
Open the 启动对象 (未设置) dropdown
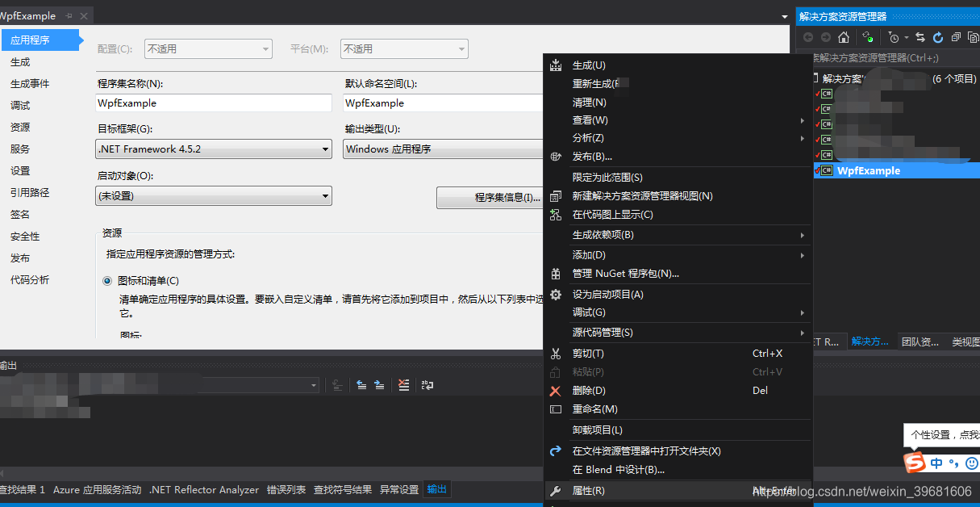coord(214,196)
